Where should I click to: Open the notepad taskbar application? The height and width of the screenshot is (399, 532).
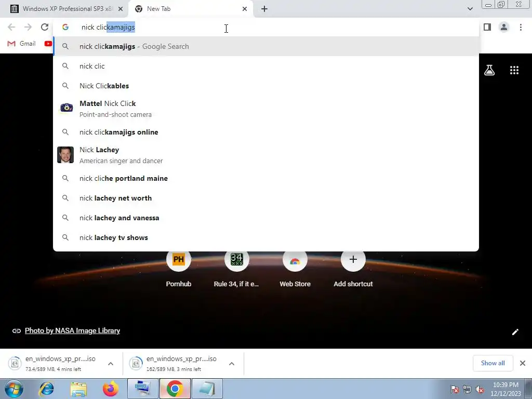(x=207, y=389)
